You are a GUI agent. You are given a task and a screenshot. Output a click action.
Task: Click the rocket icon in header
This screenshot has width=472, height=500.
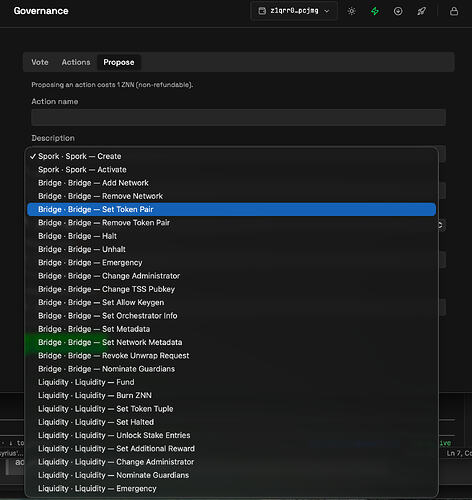tap(421, 11)
